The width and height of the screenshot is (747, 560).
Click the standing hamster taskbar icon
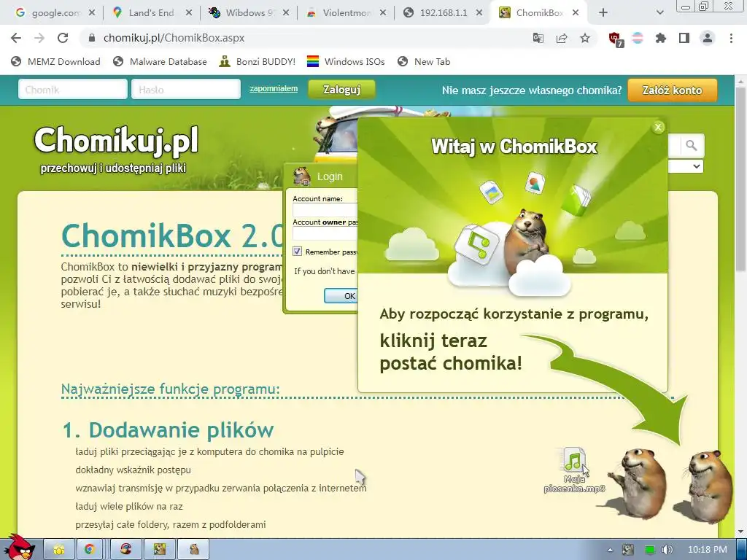pyautogui.click(x=194, y=550)
